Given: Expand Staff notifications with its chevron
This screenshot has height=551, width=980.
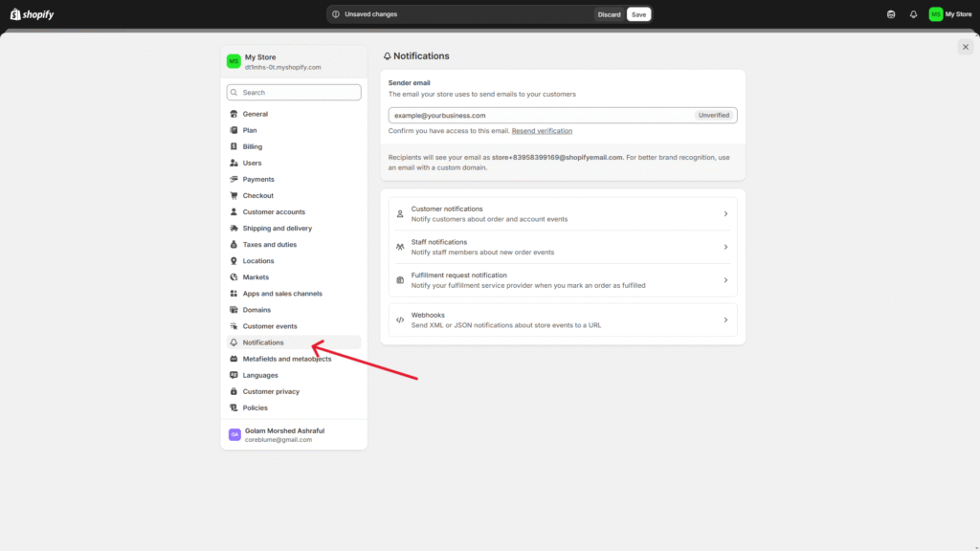Looking at the screenshot, I should pyautogui.click(x=725, y=248).
